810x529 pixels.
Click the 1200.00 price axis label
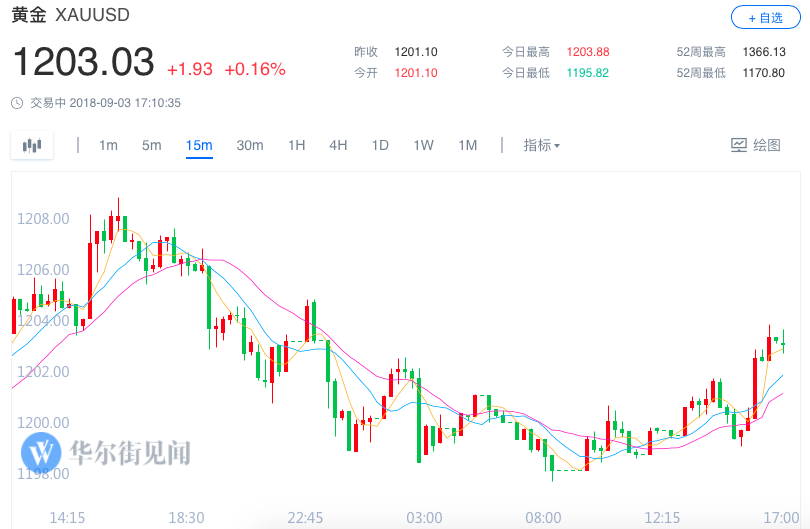point(43,423)
